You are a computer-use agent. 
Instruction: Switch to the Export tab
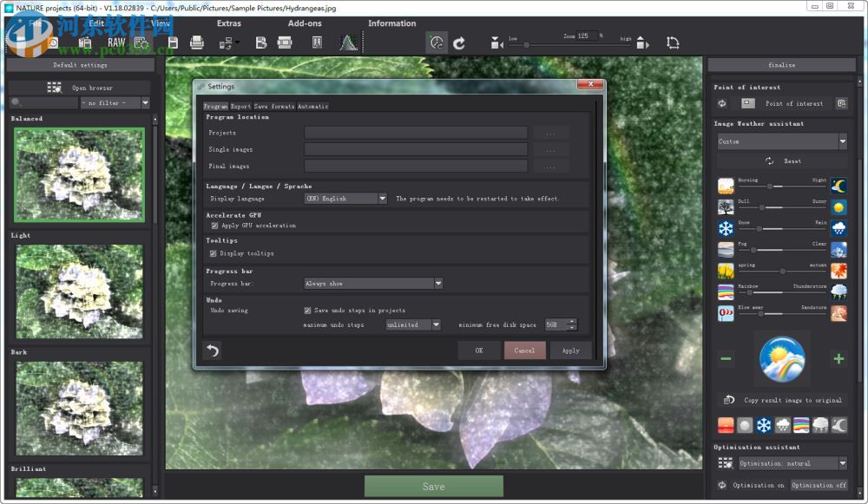[x=240, y=106]
